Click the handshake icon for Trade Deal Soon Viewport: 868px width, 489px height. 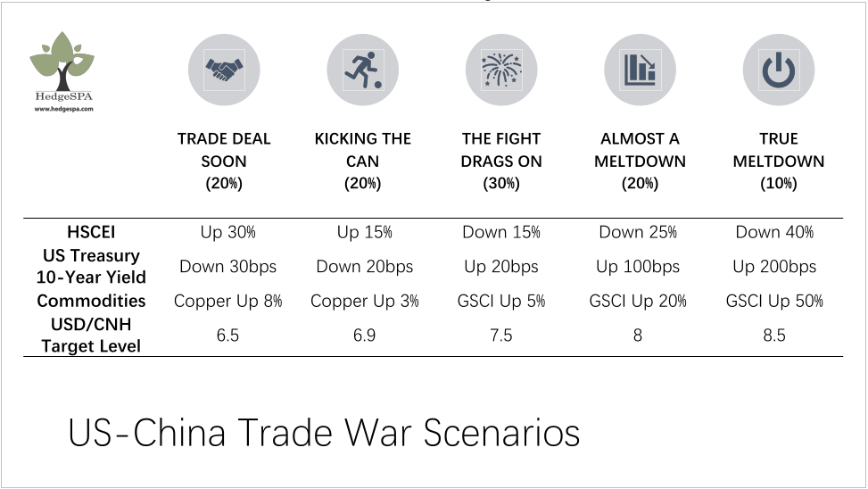[x=224, y=70]
